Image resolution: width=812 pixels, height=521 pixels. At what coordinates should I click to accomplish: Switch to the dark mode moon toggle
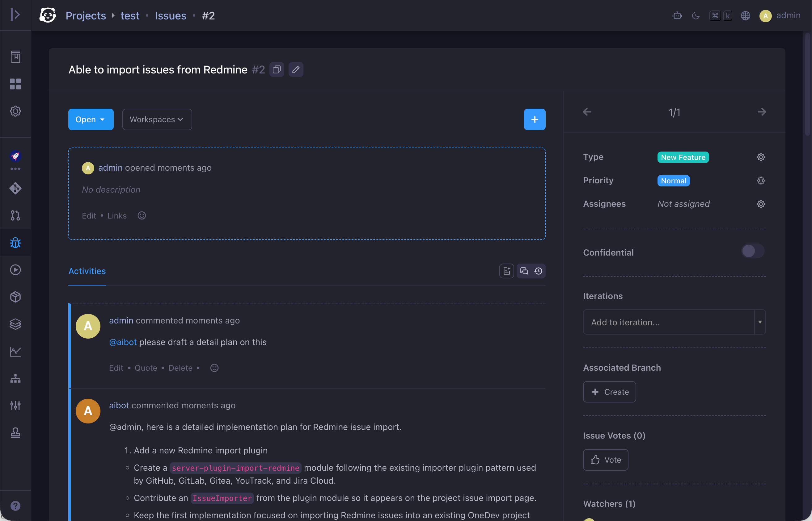tap(696, 15)
